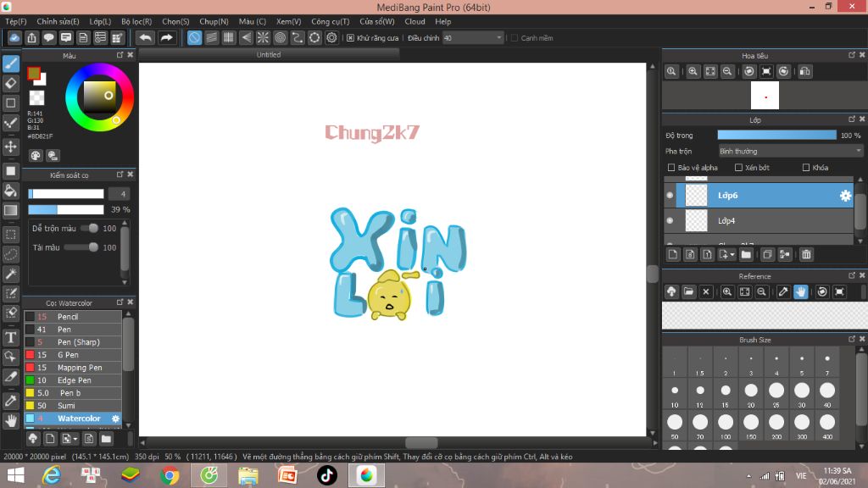Select the transparent color swatch
The height and width of the screenshot is (488, 868).
pos(36,98)
